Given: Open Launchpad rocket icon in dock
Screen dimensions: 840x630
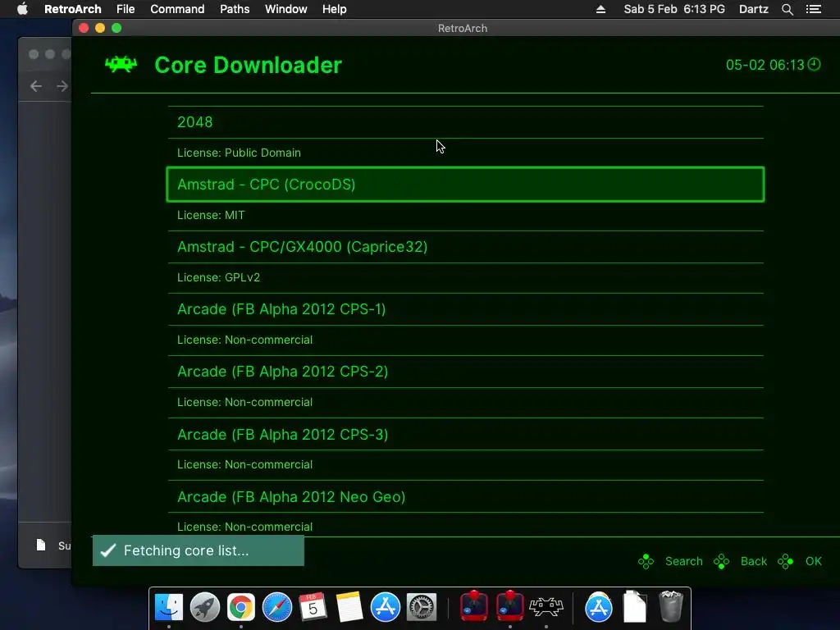Looking at the screenshot, I should (204, 607).
